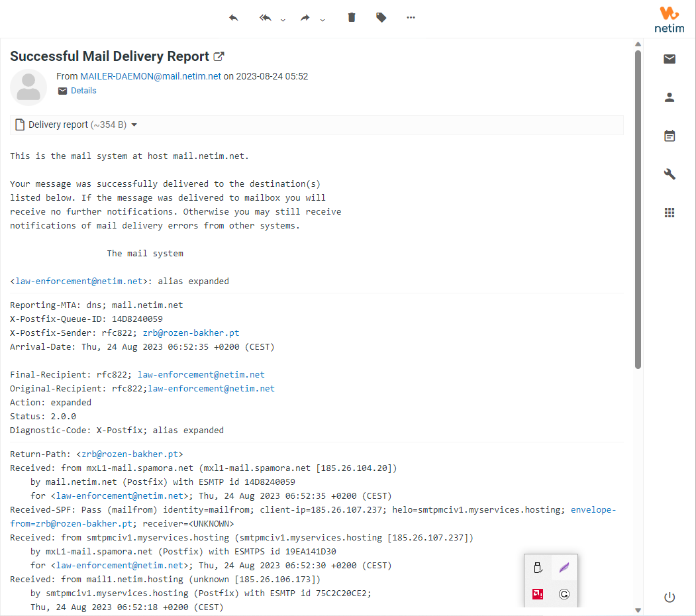Click the sender avatar placeholder

[28, 87]
